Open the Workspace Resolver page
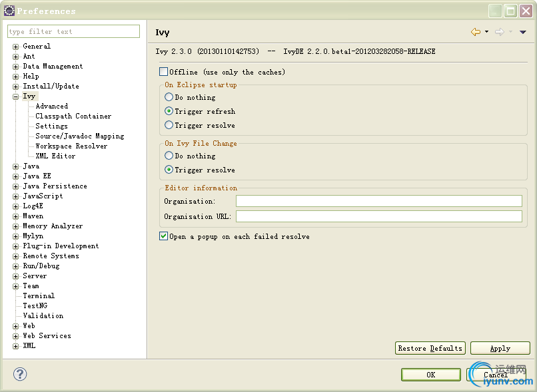Viewport: 537px width, 392px height. coord(71,146)
